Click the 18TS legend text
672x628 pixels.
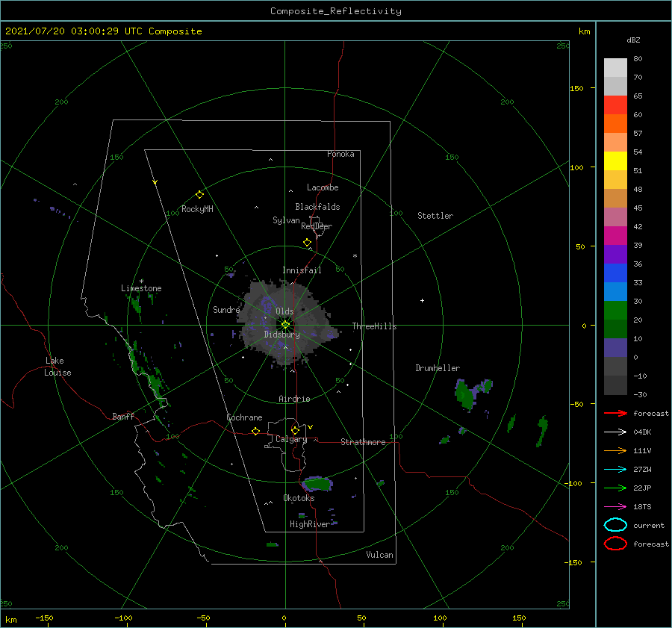click(x=642, y=507)
